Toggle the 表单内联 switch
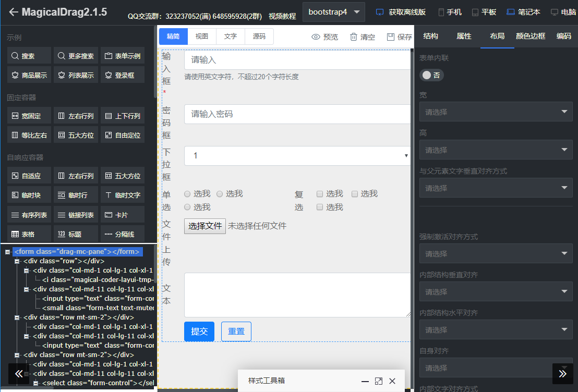This screenshot has height=392, width=578. [x=431, y=75]
